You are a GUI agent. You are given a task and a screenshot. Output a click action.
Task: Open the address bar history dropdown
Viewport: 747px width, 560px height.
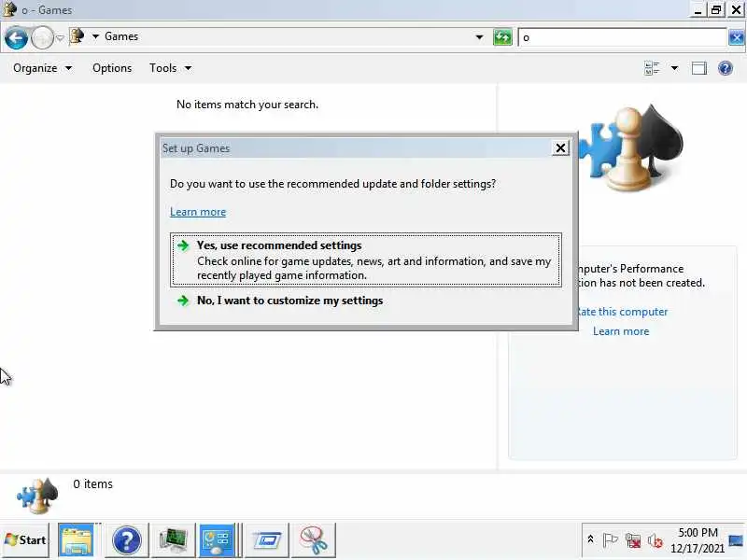click(479, 37)
